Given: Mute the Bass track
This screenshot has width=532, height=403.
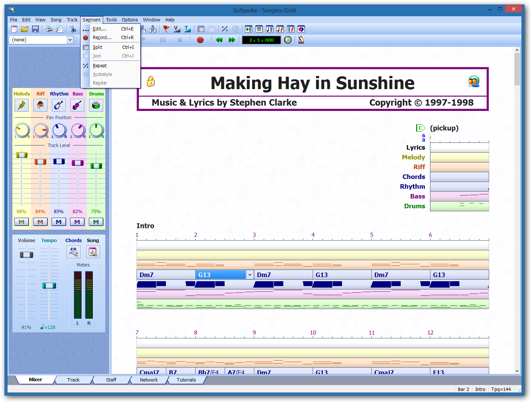Looking at the screenshot, I should click(77, 222).
